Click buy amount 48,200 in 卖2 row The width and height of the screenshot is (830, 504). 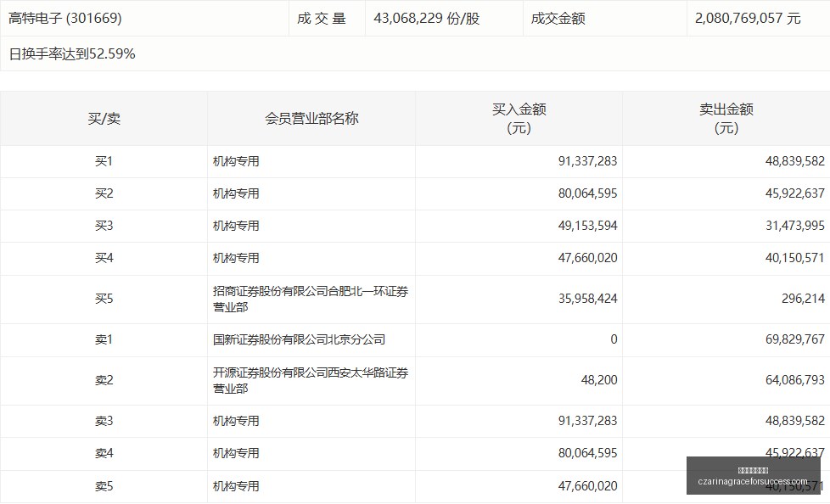tap(599, 380)
